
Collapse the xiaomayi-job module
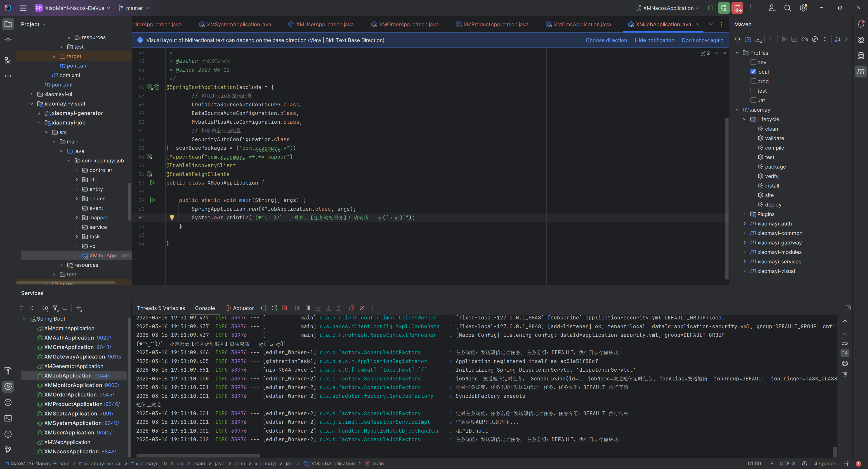tap(39, 122)
